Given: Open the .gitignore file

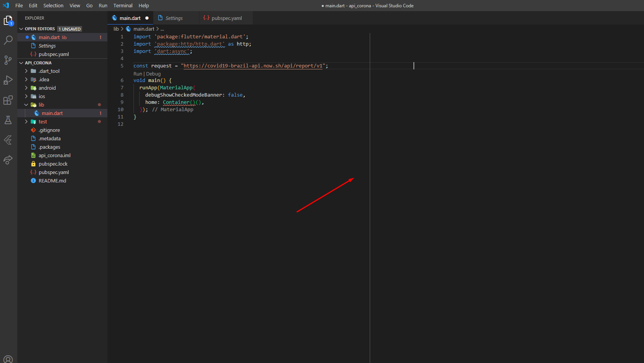Looking at the screenshot, I should pyautogui.click(x=62, y=130).
